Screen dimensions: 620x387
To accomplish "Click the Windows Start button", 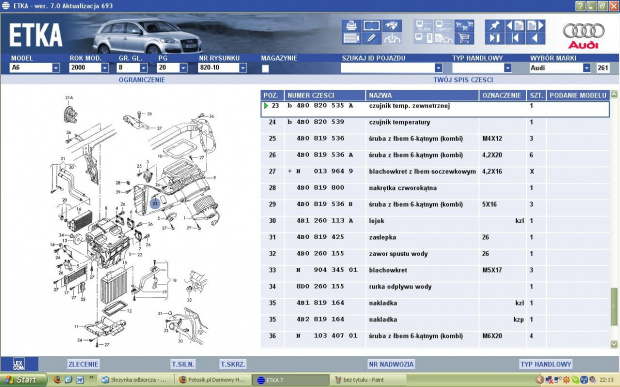I will click(x=23, y=380).
